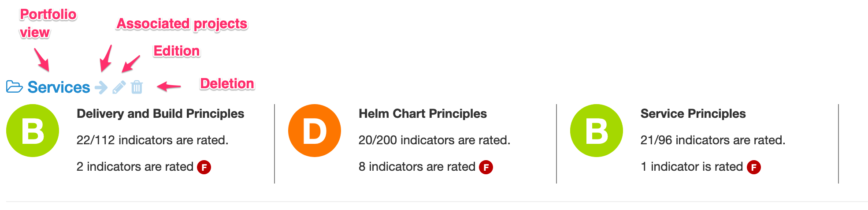Click the green B badge for Delivery and Build
868x210 pixels.
pos(33,131)
